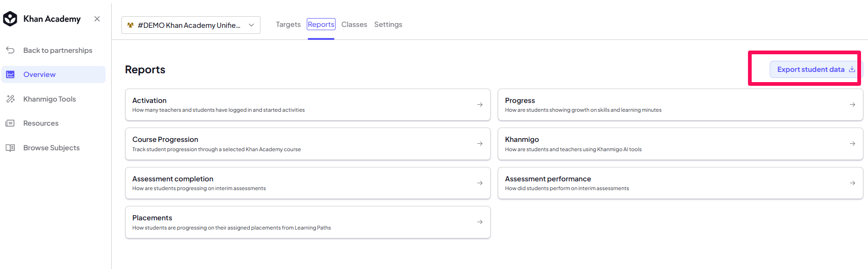The image size is (868, 269).
Task: Select the Reports tab
Action: 321,25
